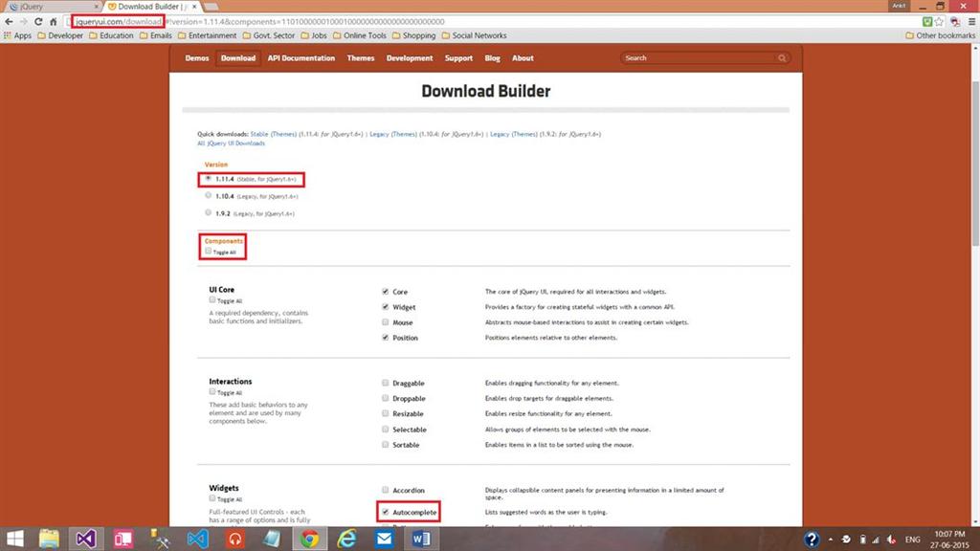Open Govt. Sector bookmarks folder
This screenshot has height=551, width=980.
(x=269, y=35)
